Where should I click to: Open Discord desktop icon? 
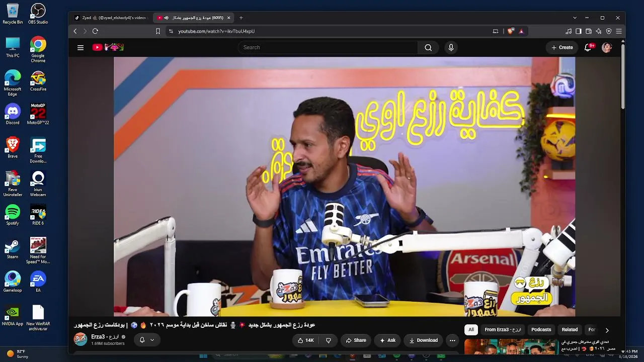coord(13,115)
